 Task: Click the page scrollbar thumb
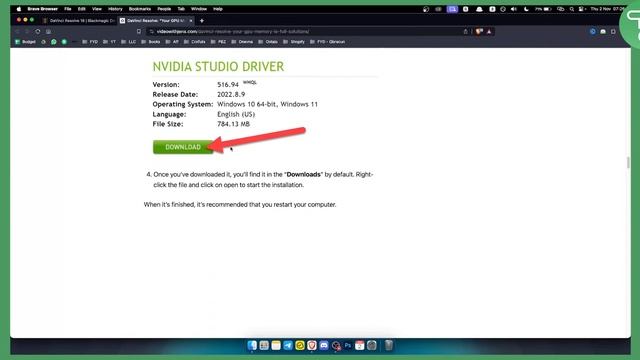[x=628, y=162]
